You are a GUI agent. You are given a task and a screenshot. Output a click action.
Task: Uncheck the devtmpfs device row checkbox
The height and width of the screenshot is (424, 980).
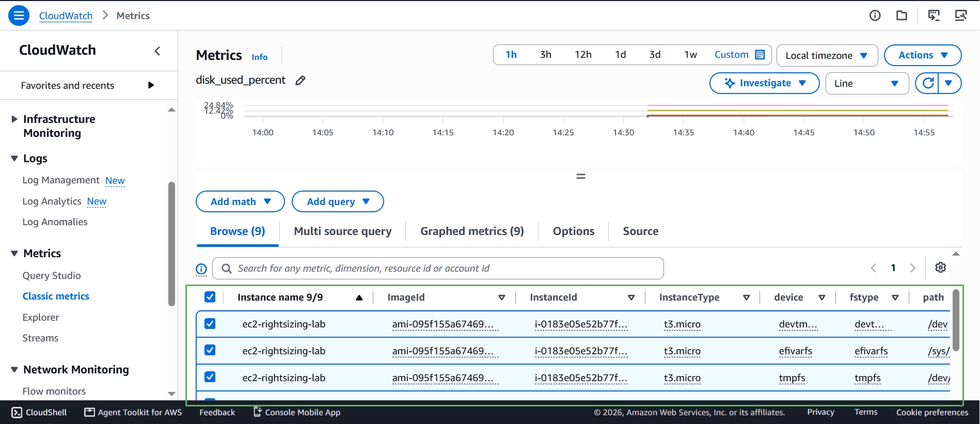[x=210, y=324]
